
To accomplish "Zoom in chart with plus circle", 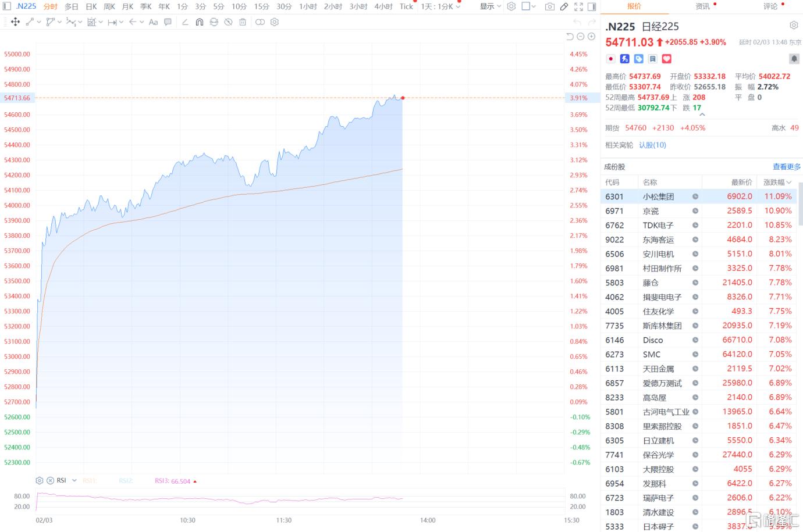I will [592, 37].
